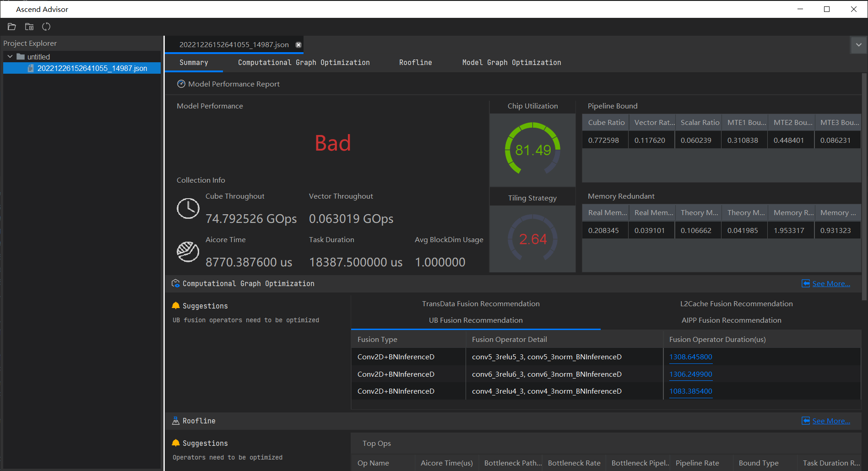This screenshot has width=868, height=471.
Task: Click the Task Duration value 18387.500000 us
Action: [x=356, y=262]
